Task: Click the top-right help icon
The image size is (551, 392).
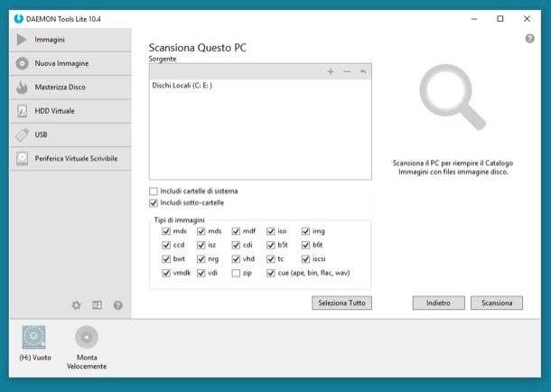Action: point(529,39)
